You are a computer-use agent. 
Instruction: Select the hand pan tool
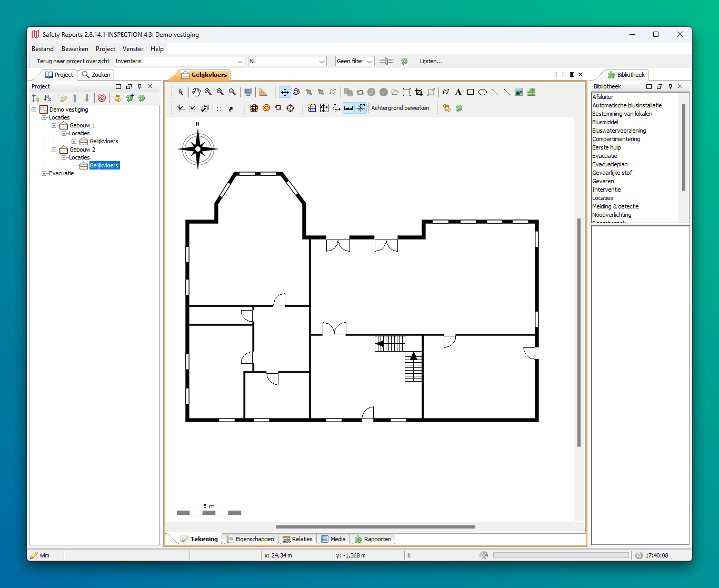point(196,92)
